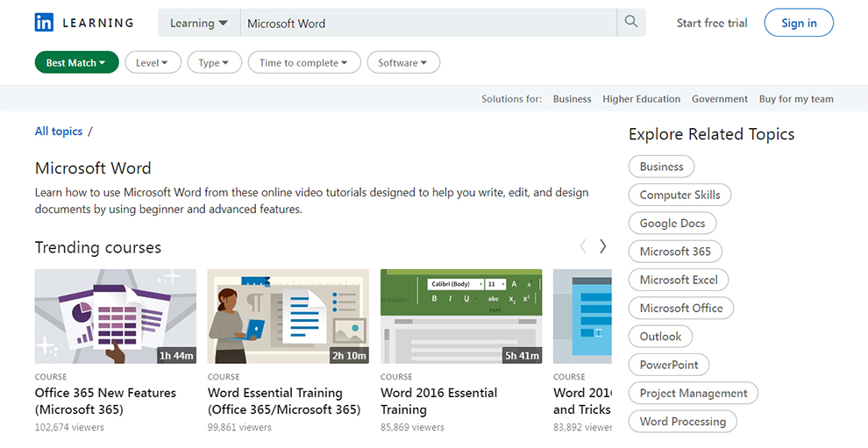
Task: Select the Business related topic
Action: [661, 167]
